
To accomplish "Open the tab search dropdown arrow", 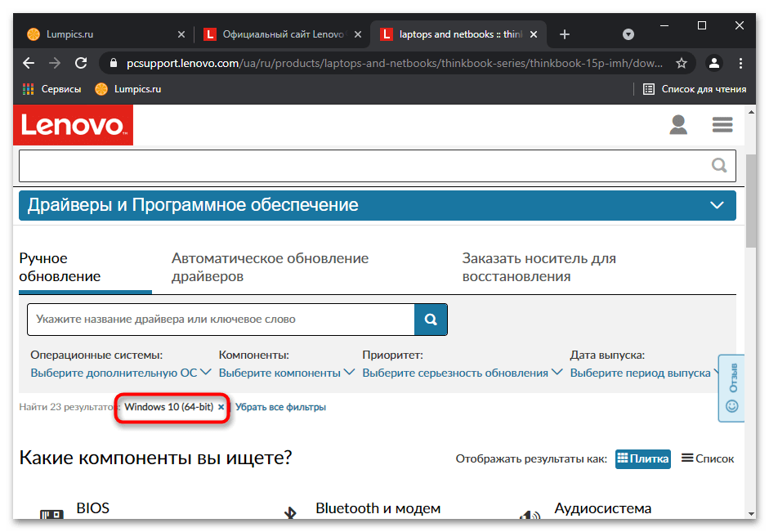I will click(x=628, y=34).
